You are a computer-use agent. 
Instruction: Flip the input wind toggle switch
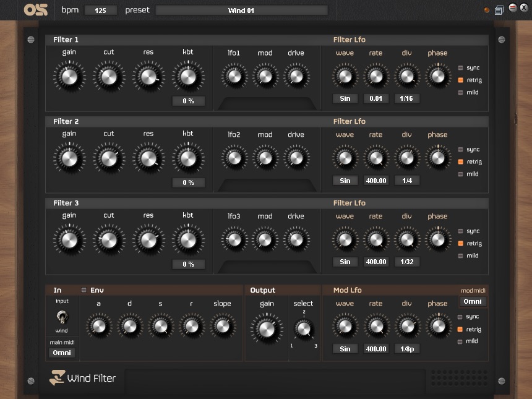[x=62, y=317]
